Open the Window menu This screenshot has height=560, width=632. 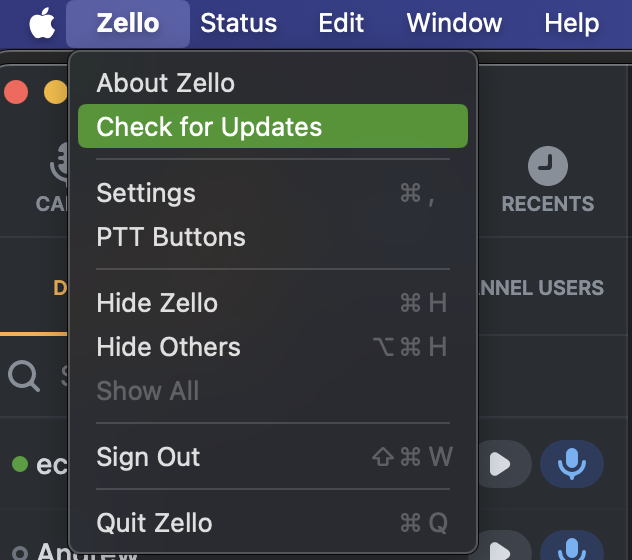pos(454,23)
